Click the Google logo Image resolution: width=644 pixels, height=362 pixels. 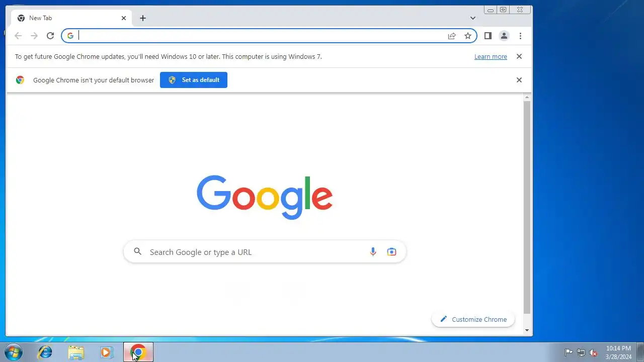pyautogui.click(x=265, y=197)
